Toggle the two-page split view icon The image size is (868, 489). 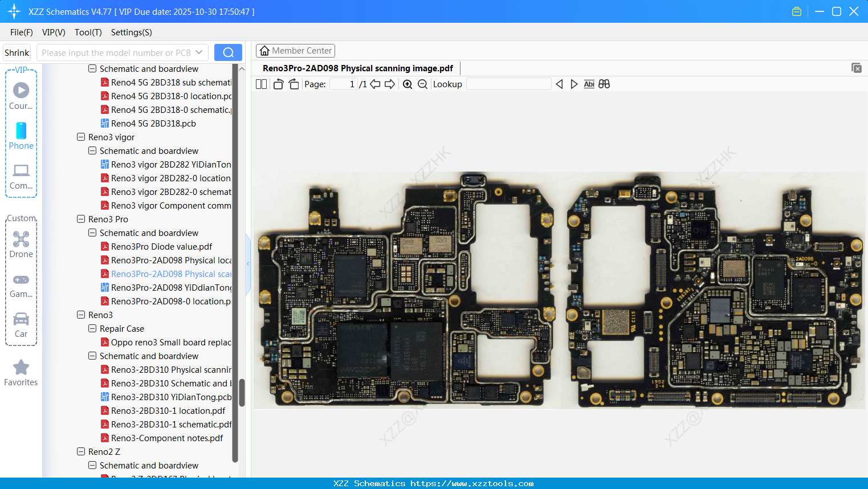point(262,84)
